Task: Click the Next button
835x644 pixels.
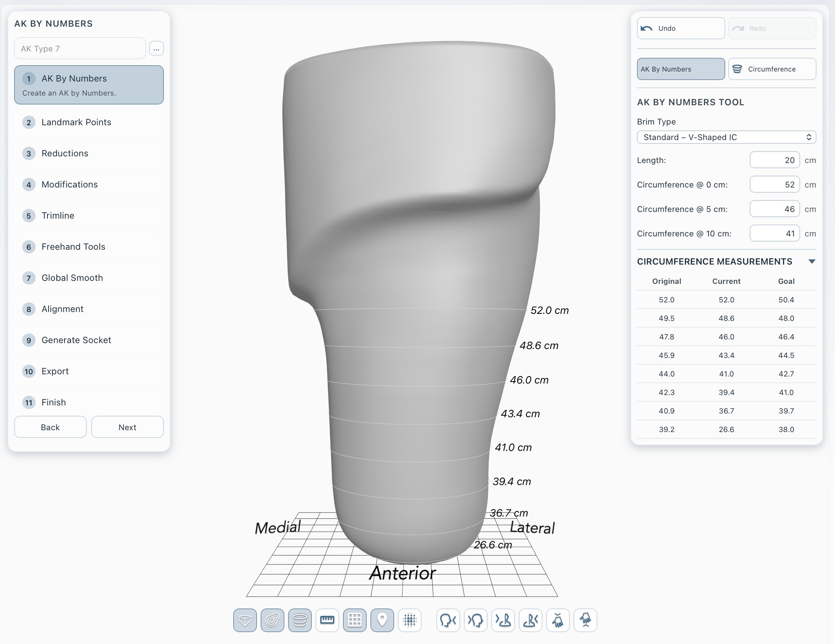Action: pos(127,428)
